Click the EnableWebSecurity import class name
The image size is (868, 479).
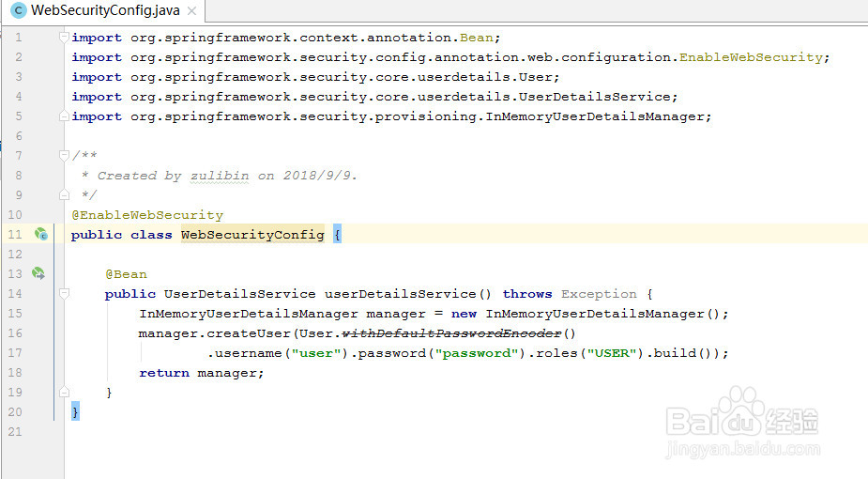[x=752, y=57]
